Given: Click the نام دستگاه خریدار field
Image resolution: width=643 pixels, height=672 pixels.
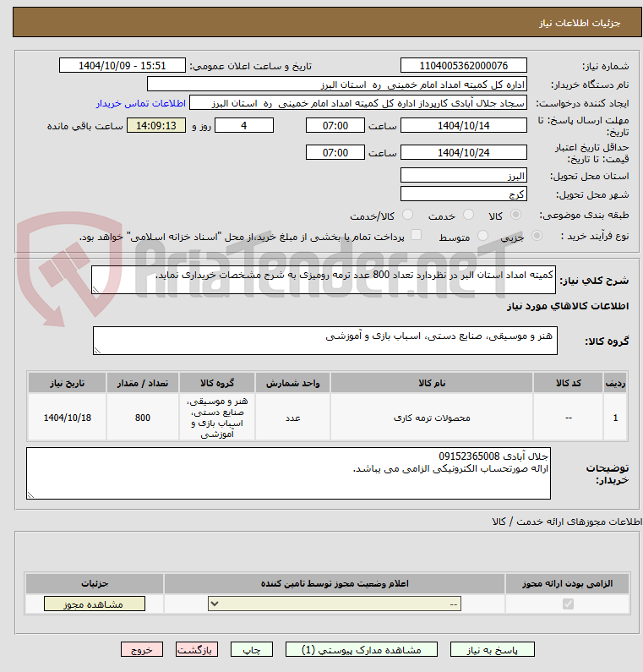Looking at the screenshot, I should tap(336, 85).
